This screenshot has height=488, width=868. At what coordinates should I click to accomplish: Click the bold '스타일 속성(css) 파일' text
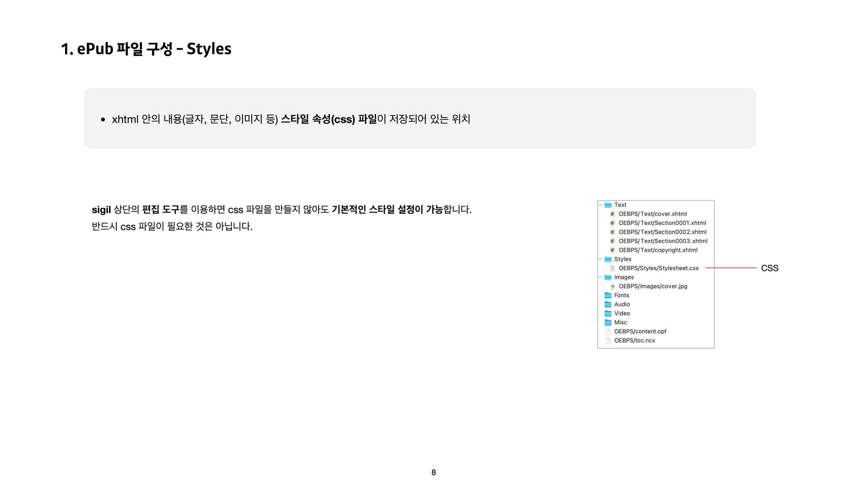(329, 119)
